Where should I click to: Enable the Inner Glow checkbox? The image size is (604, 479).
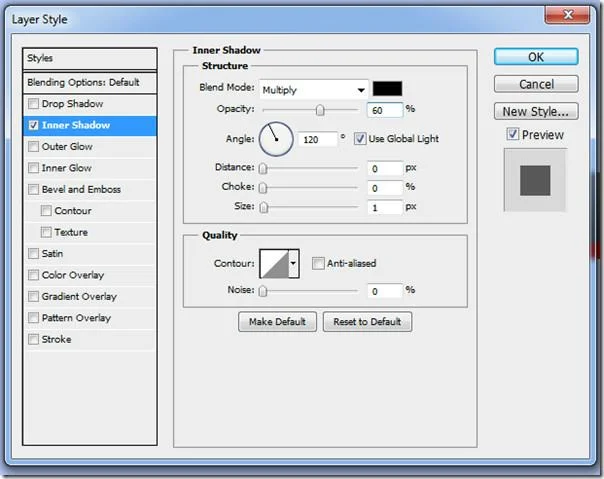coord(34,168)
